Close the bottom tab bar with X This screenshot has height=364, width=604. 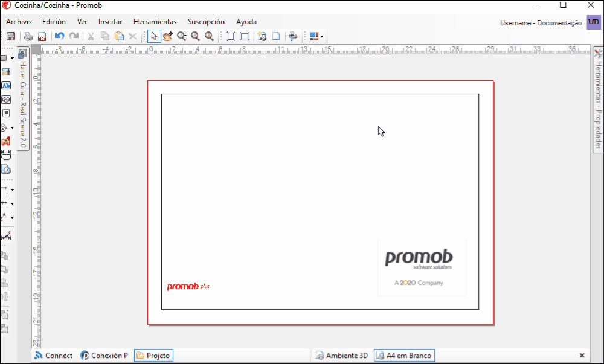[x=582, y=356]
